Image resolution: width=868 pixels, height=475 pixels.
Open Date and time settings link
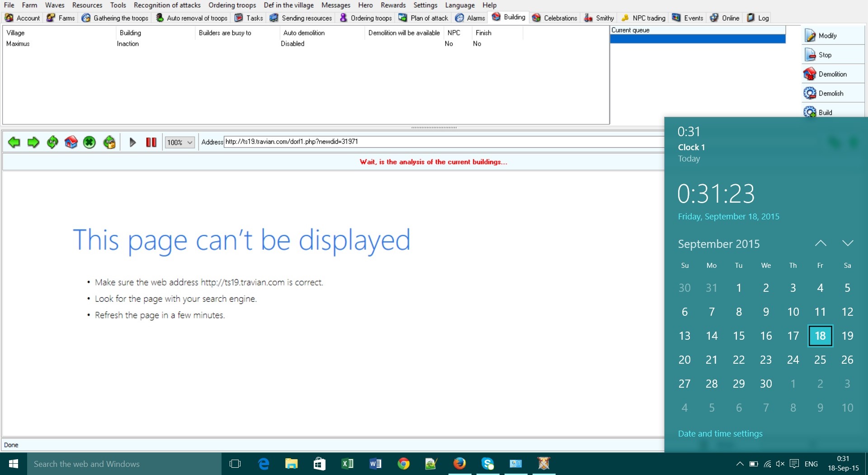(720, 433)
